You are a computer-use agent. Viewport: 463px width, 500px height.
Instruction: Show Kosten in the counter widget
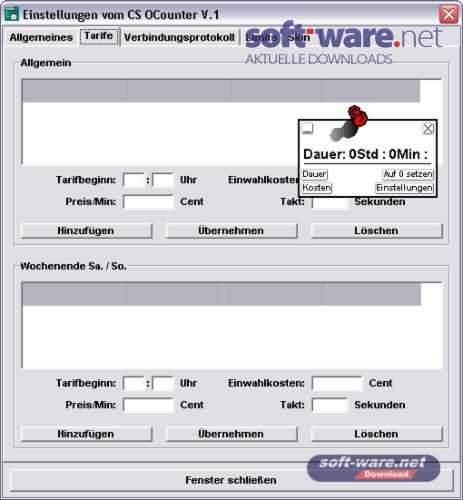317,188
